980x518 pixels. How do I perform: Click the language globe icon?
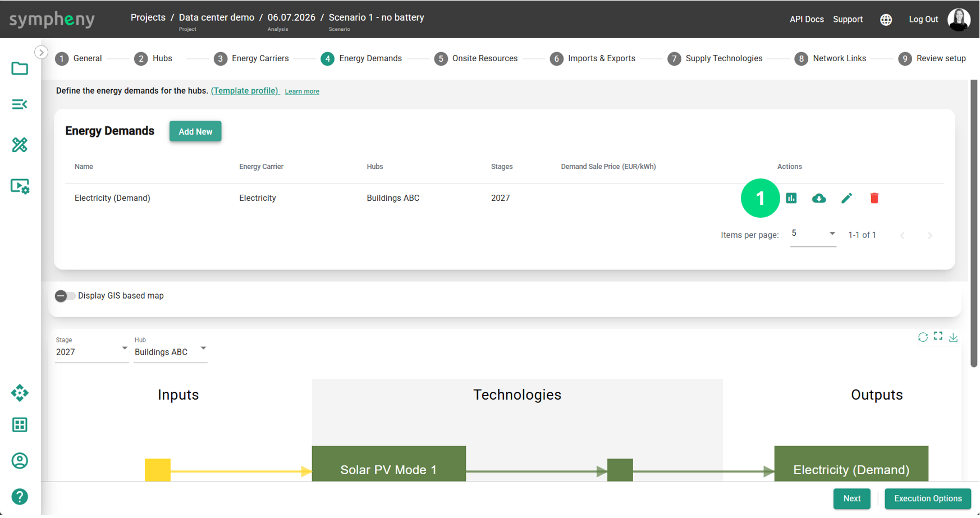click(886, 20)
